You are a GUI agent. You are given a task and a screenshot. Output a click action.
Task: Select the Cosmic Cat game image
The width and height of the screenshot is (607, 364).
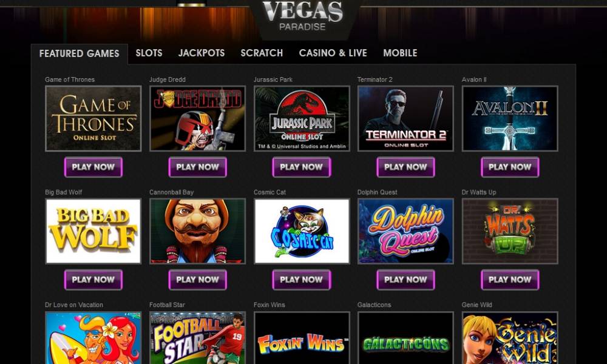tap(302, 231)
